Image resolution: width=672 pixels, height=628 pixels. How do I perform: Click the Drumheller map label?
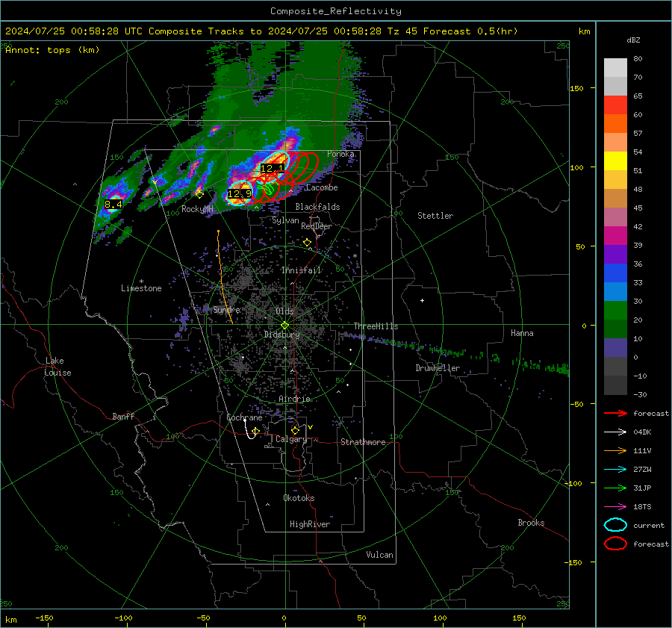438,368
